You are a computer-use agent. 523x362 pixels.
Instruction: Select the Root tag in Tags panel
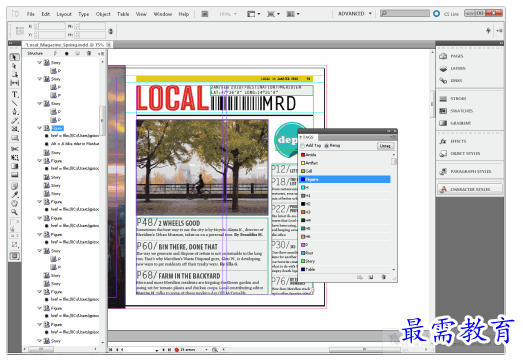click(x=345, y=253)
